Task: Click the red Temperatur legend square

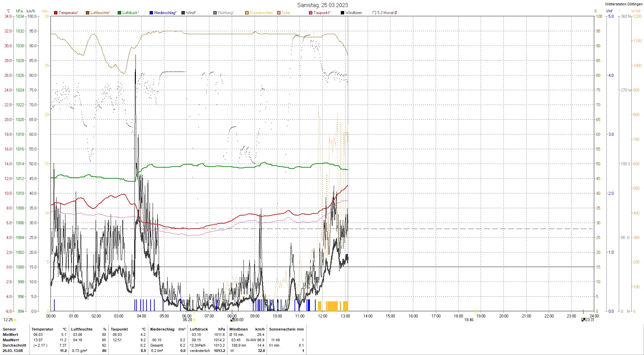Action: tap(56, 13)
